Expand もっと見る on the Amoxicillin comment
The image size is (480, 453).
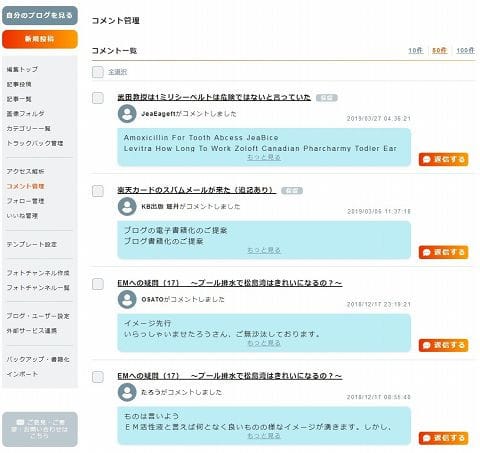click(x=264, y=157)
